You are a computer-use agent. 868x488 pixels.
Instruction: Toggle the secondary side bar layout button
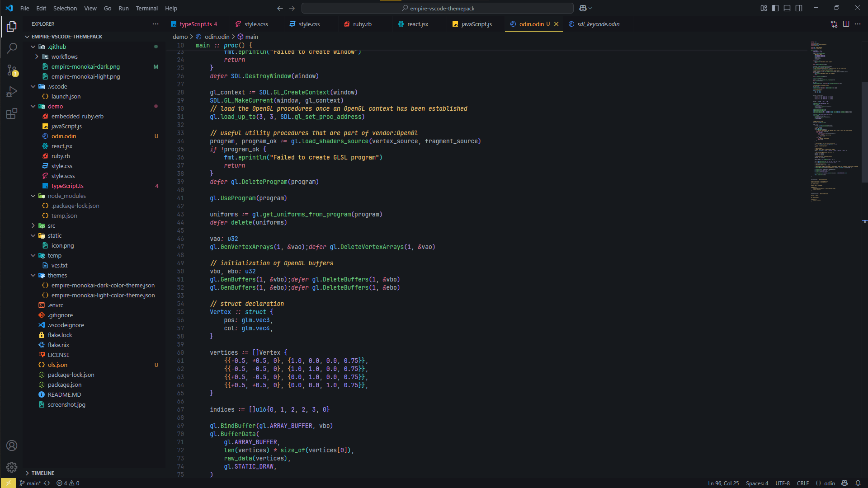tap(799, 8)
